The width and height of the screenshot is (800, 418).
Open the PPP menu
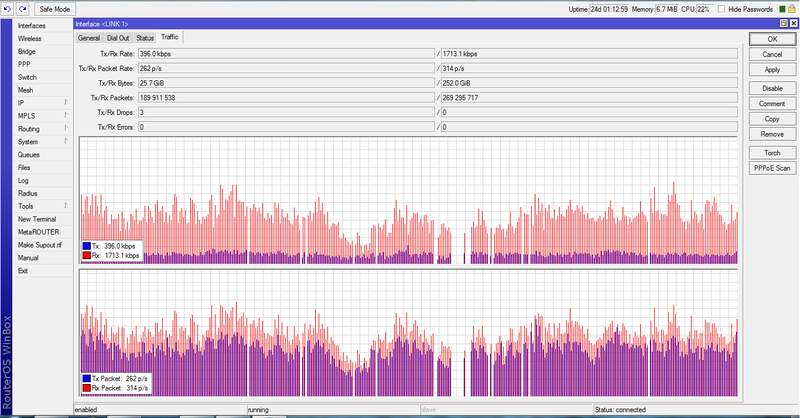pyautogui.click(x=24, y=64)
